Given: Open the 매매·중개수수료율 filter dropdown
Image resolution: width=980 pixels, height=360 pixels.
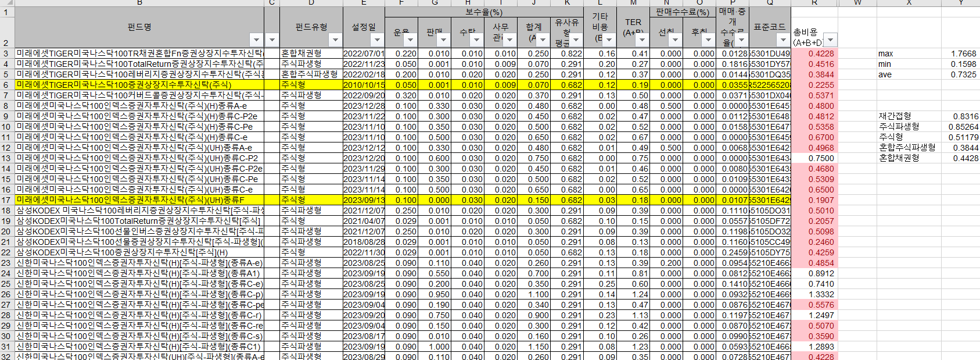Looking at the screenshot, I should coord(741,40).
